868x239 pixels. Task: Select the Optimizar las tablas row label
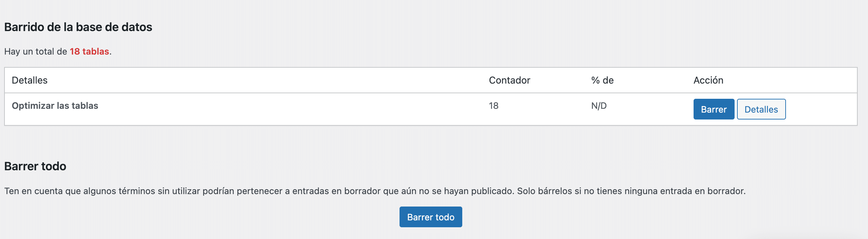point(55,106)
